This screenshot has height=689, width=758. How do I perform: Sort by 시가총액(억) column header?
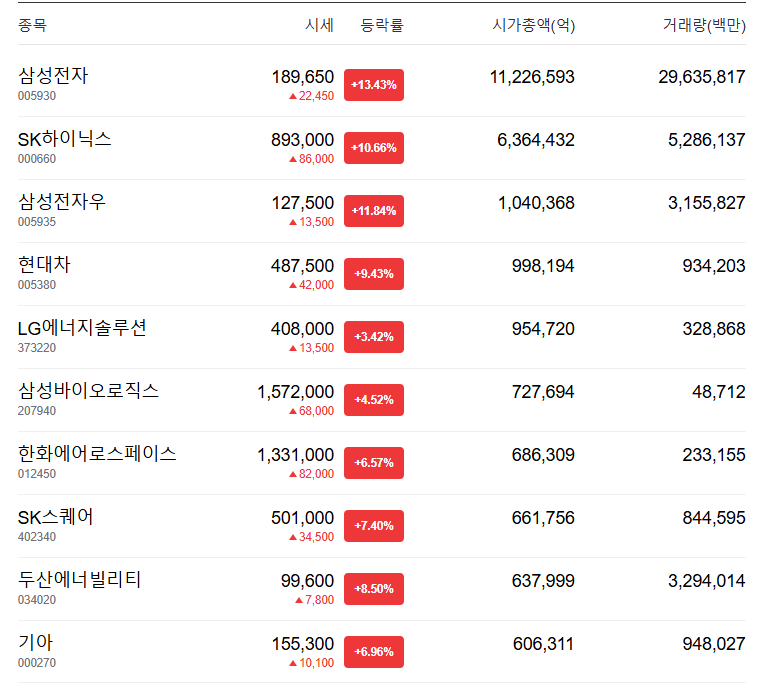click(534, 25)
